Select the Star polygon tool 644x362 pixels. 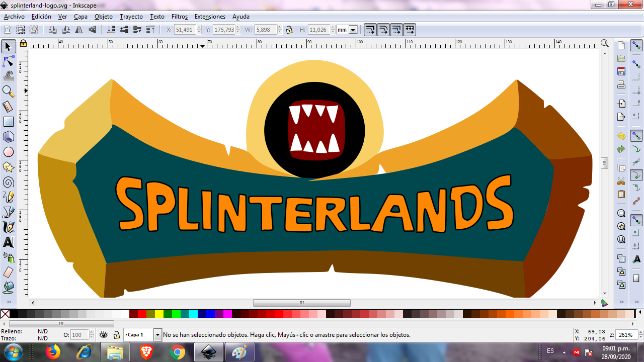[8, 167]
